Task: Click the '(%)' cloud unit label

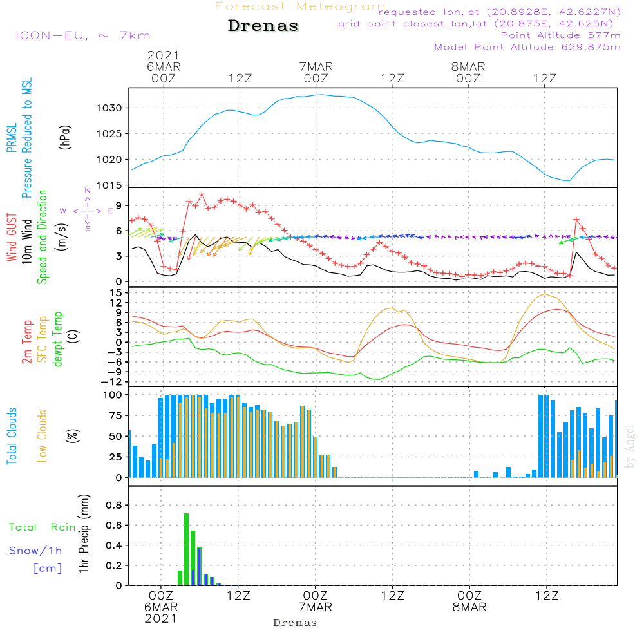Action: tap(72, 436)
